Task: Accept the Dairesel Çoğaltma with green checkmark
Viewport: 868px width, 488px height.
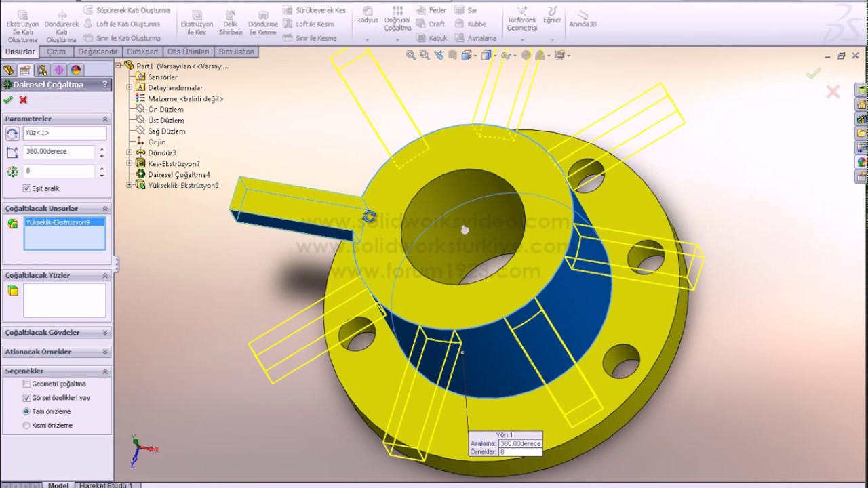Action: point(8,100)
